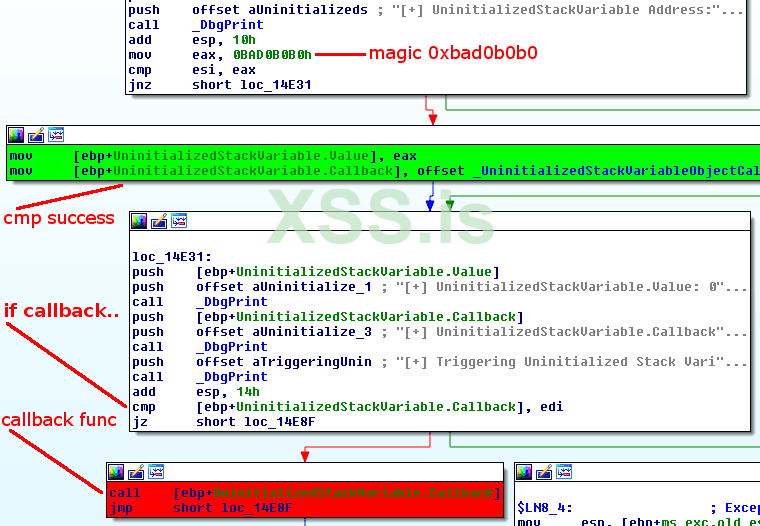The width and height of the screenshot is (760, 526).
Task: Select the line 'jnz short loc_14E31'
Action: click(220, 85)
